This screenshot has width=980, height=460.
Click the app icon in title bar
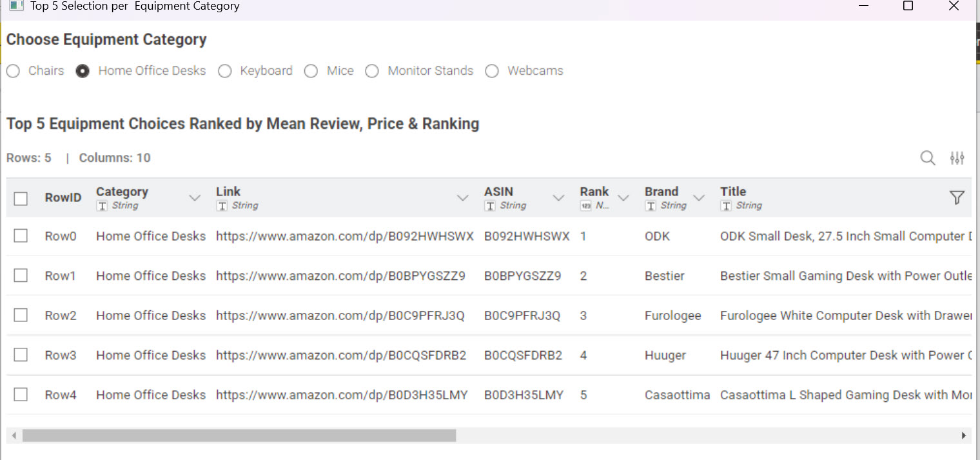(16, 6)
